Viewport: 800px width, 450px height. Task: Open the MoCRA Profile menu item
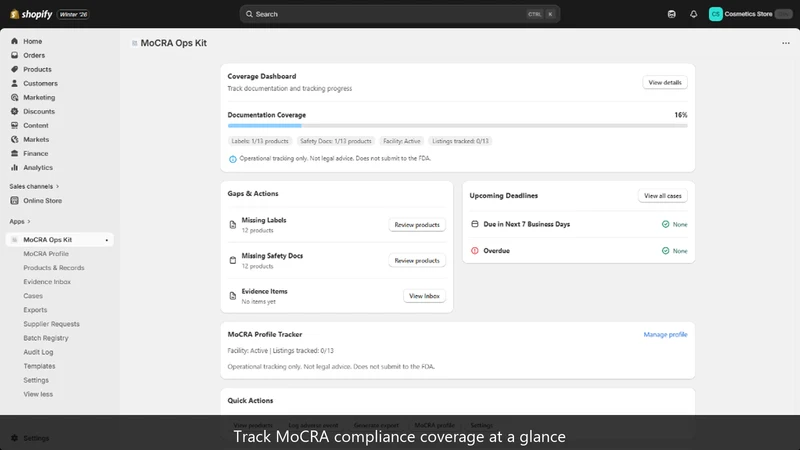click(46, 254)
